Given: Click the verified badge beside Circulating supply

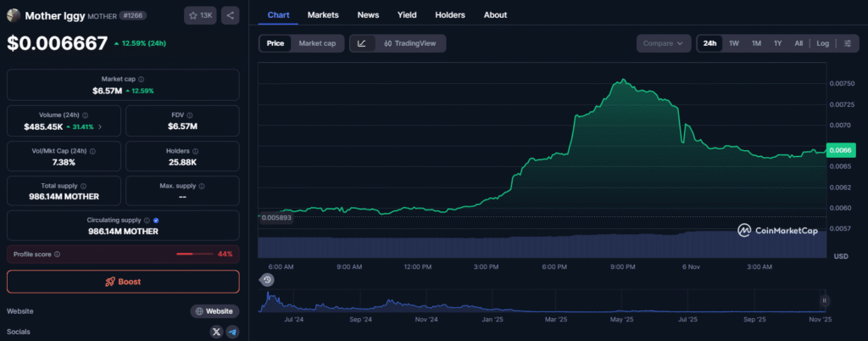Looking at the screenshot, I should click(x=156, y=221).
